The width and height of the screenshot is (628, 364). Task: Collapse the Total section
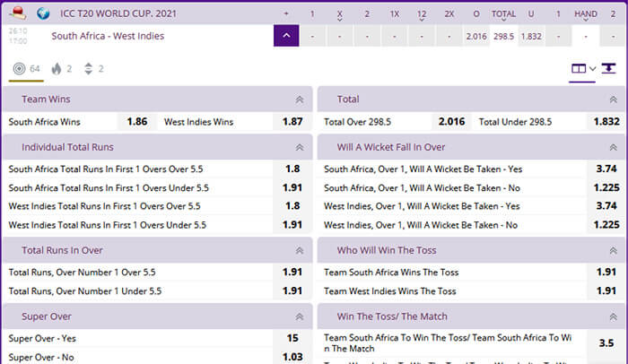(x=613, y=100)
